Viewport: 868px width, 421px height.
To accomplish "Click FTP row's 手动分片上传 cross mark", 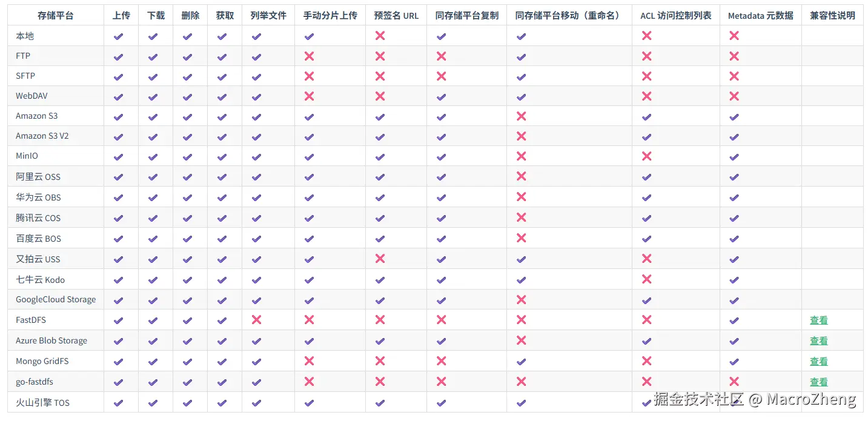I will 309,56.
